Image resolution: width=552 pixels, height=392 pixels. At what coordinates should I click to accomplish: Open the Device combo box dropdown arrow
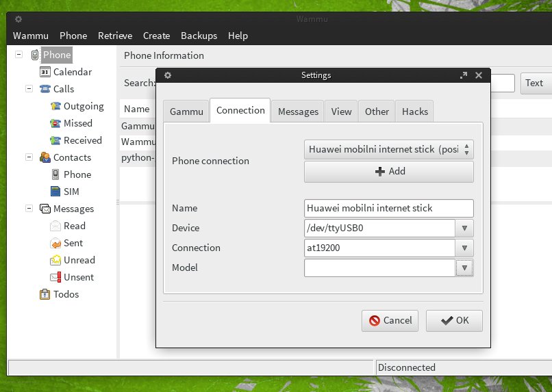coord(464,228)
